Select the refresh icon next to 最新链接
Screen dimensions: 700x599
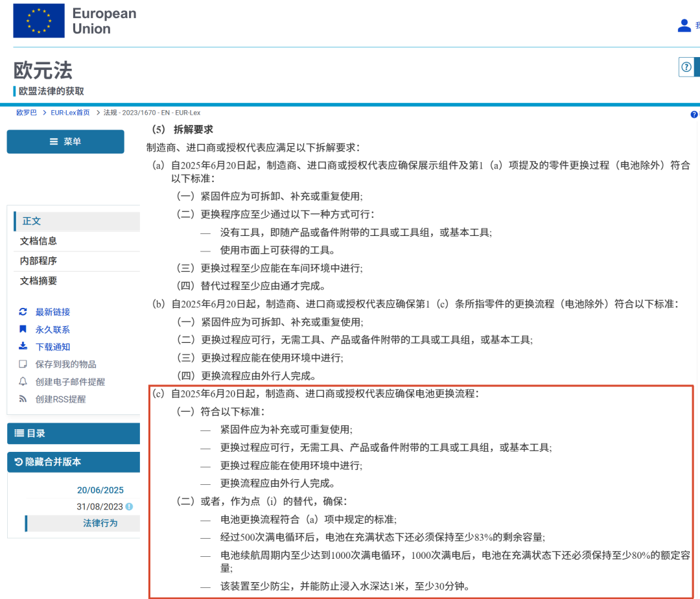pos(21,312)
